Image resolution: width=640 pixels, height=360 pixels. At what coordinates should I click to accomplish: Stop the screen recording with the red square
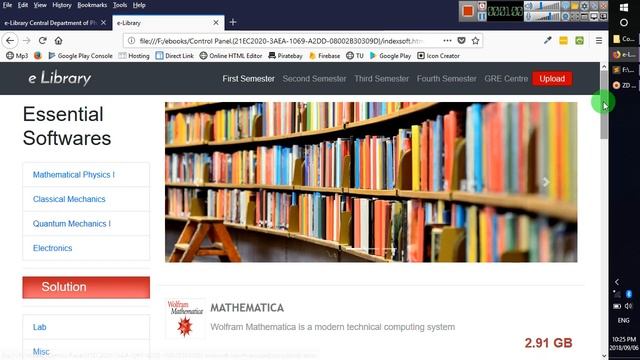pyautogui.click(x=468, y=11)
